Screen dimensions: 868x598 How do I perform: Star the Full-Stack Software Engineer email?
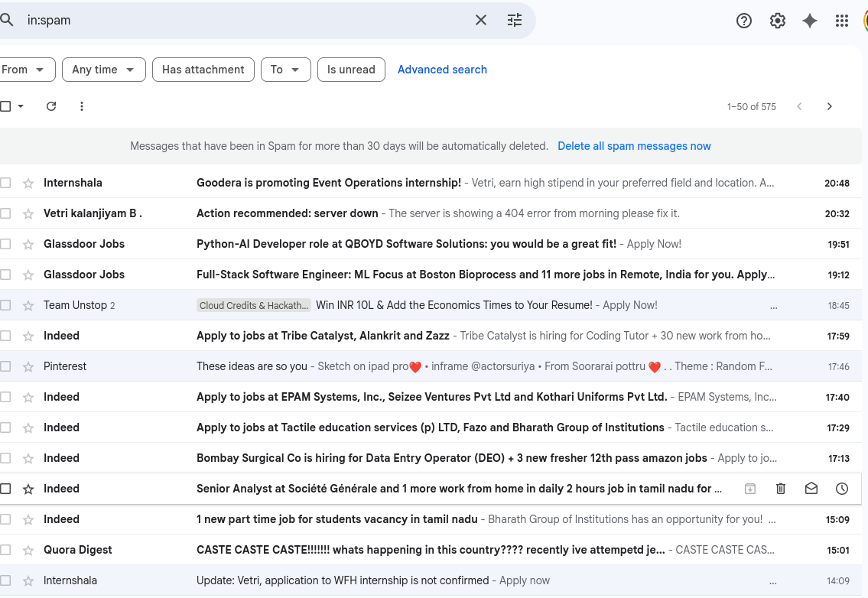point(28,275)
